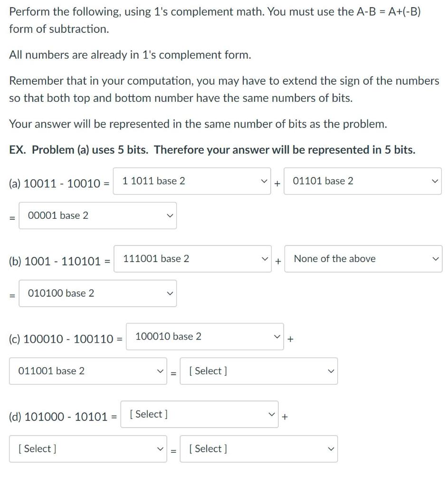
Task: Expand the chevron on problem (d) first select box
Action: [x=272, y=414]
